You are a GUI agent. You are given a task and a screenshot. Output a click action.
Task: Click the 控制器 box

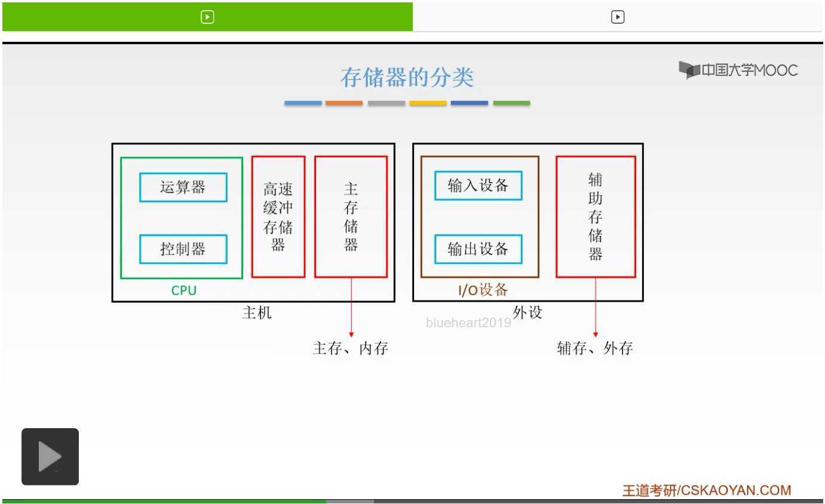(183, 249)
